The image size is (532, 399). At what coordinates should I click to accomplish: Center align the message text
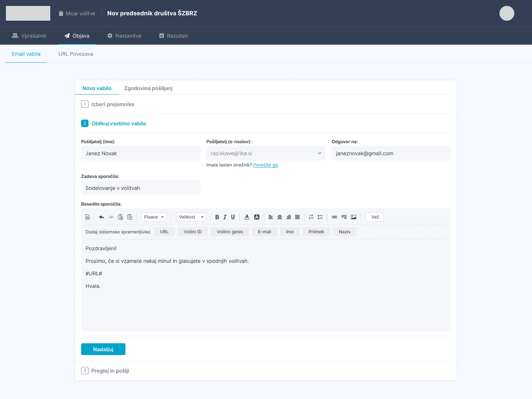pyautogui.click(x=279, y=217)
